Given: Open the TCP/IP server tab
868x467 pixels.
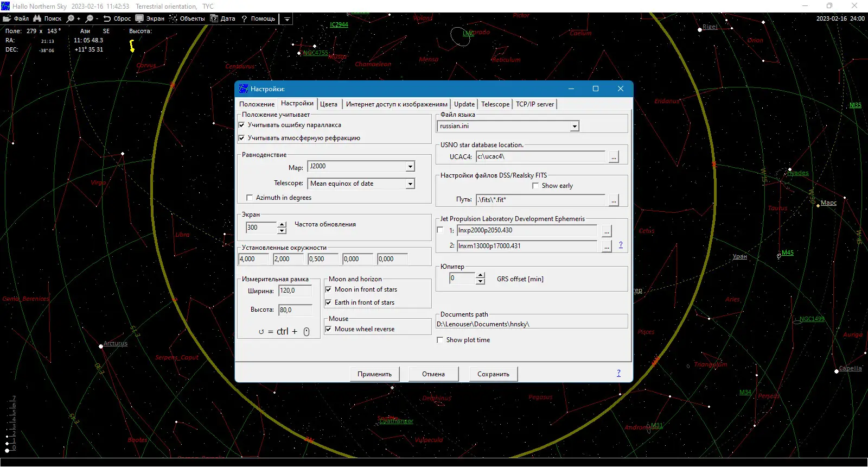Looking at the screenshot, I should tap(534, 104).
